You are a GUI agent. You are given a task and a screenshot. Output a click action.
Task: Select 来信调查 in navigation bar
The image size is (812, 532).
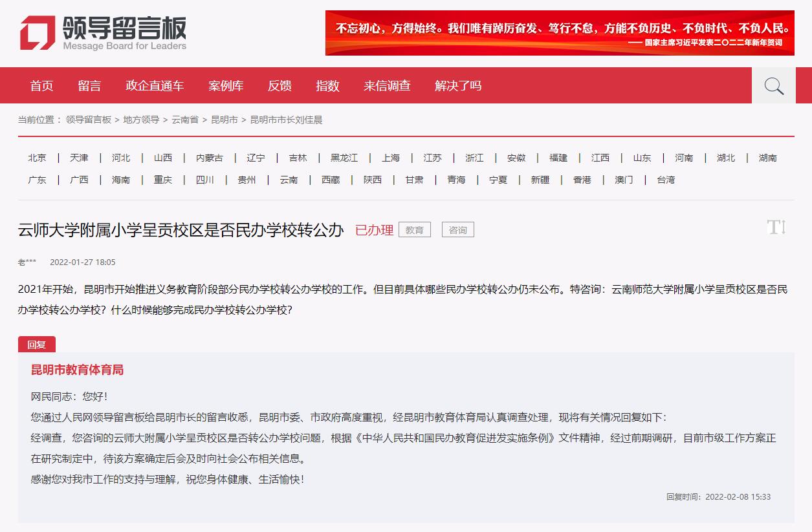tap(387, 86)
